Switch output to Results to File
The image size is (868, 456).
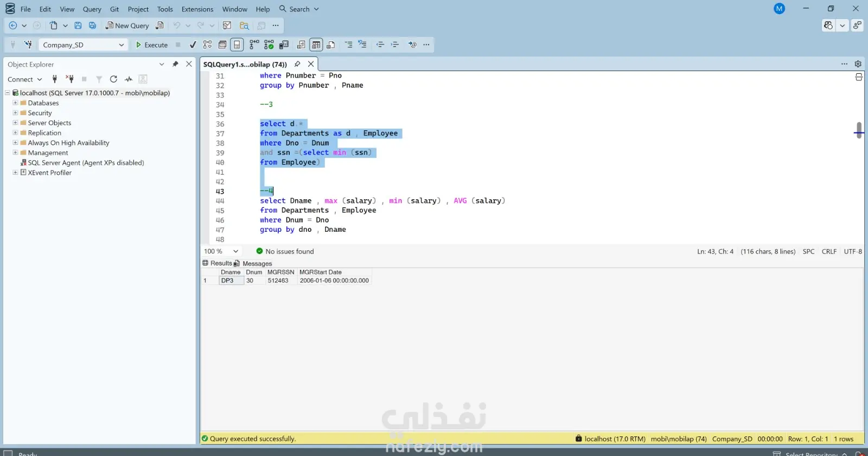click(331, 45)
